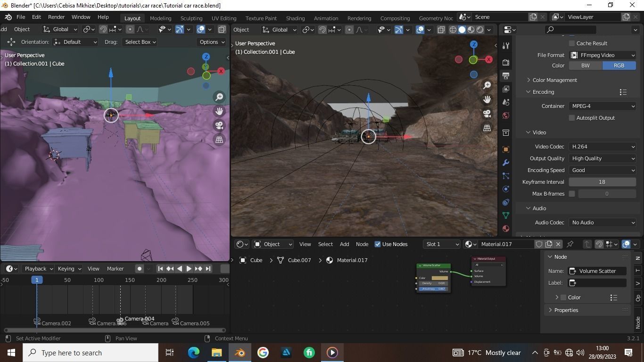Click the Anisotropy slider in Volume Scatter
Viewport: 644px width, 362px height.
(x=433, y=289)
